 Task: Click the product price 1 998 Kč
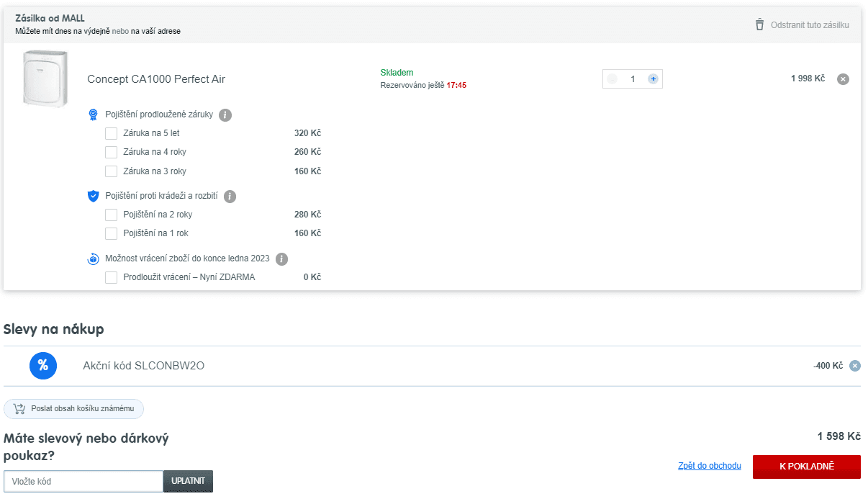[808, 78]
